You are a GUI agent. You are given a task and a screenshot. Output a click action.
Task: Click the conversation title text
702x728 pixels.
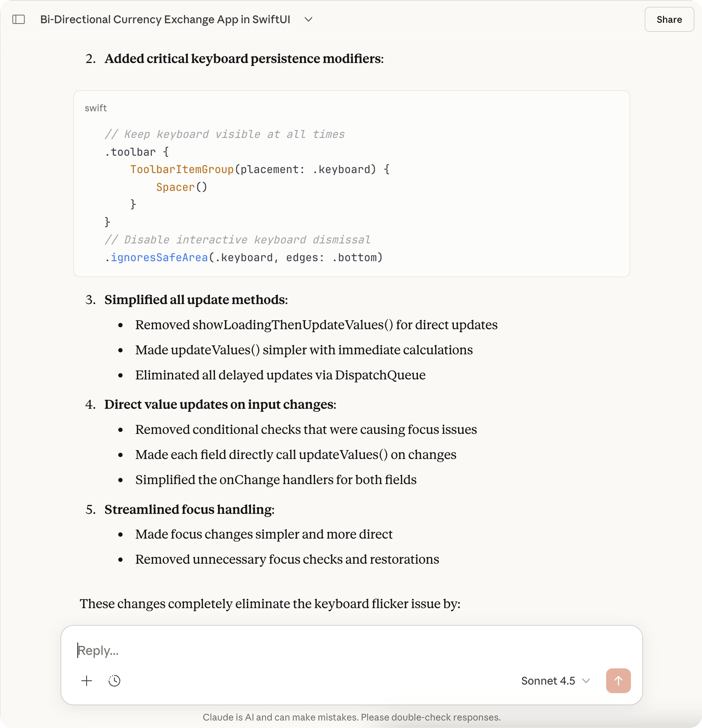(x=165, y=19)
